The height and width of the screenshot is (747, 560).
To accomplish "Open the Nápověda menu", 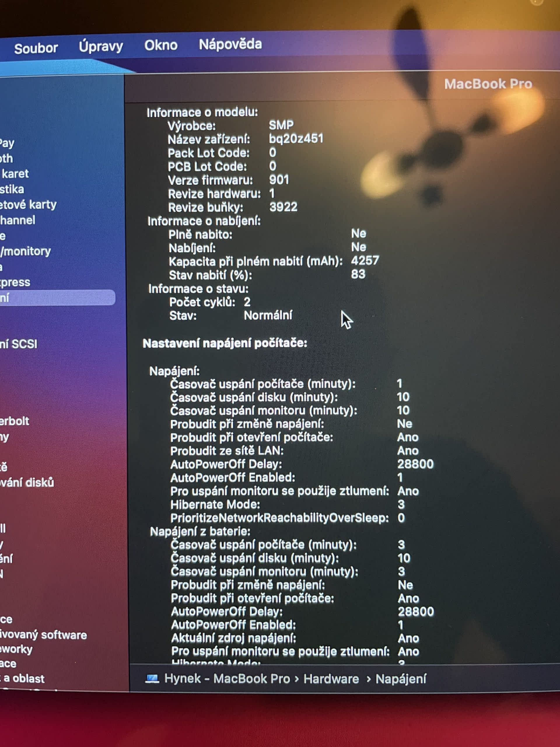I will coord(230,44).
